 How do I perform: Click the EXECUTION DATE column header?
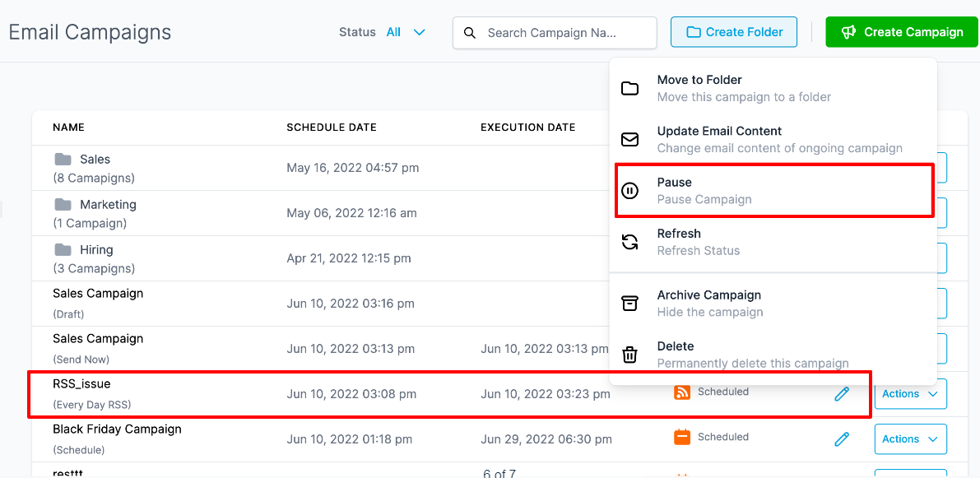[x=528, y=128]
